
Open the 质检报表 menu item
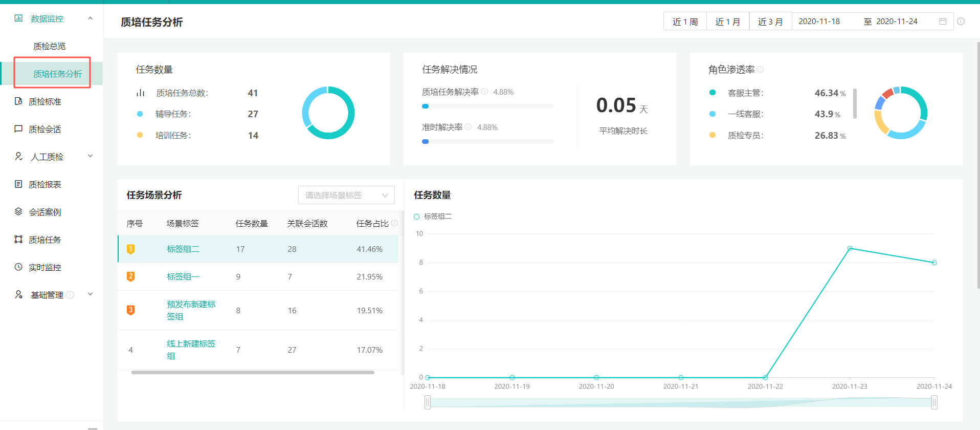[x=45, y=184]
